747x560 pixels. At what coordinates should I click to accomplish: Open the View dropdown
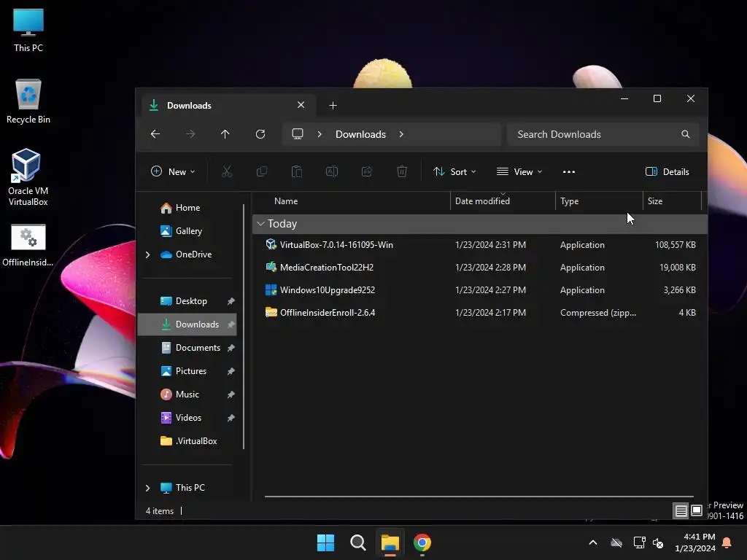click(519, 172)
